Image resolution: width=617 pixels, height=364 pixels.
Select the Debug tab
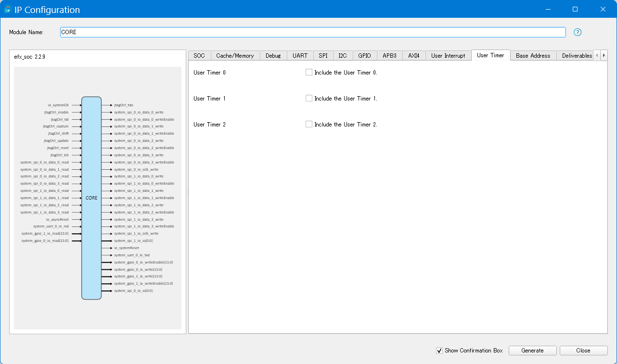click(273, 56)
